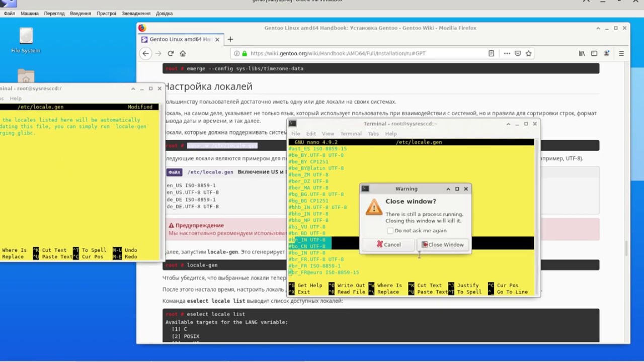Image resolution: width=644 pixels, height=362 pixels.
Task: Open page actions three-dot menu
Action: [507, 53]
